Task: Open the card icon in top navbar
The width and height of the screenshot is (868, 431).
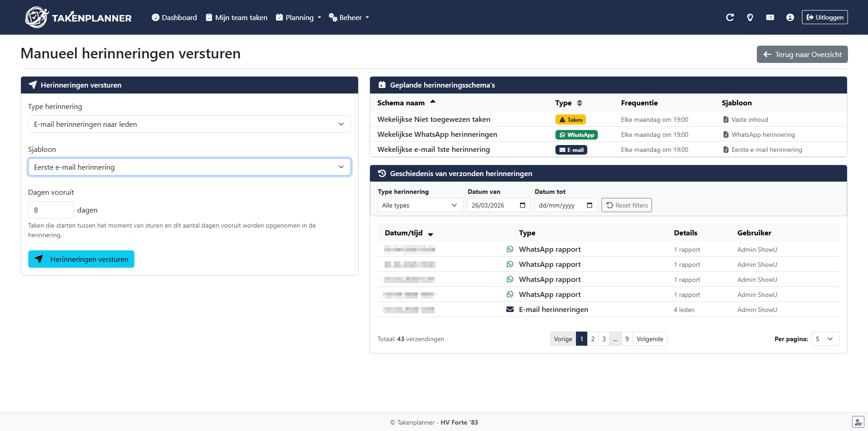Action: pyautogui.click(x=770, y=17)
